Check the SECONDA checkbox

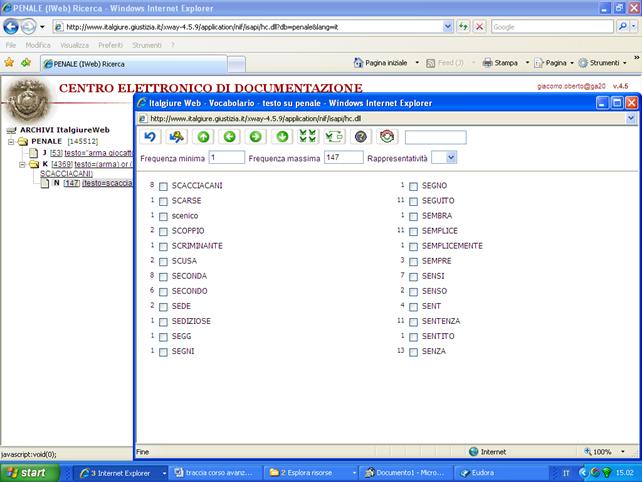pos(163,277)
